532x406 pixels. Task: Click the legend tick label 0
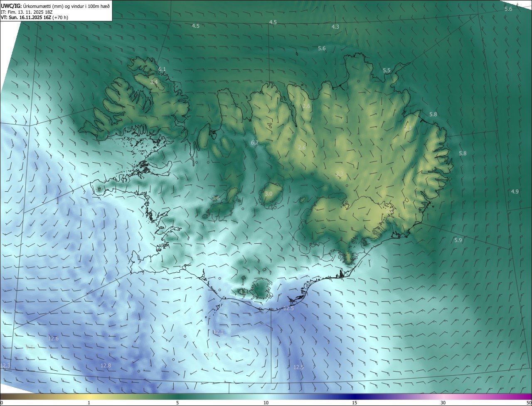click(2, 403)
